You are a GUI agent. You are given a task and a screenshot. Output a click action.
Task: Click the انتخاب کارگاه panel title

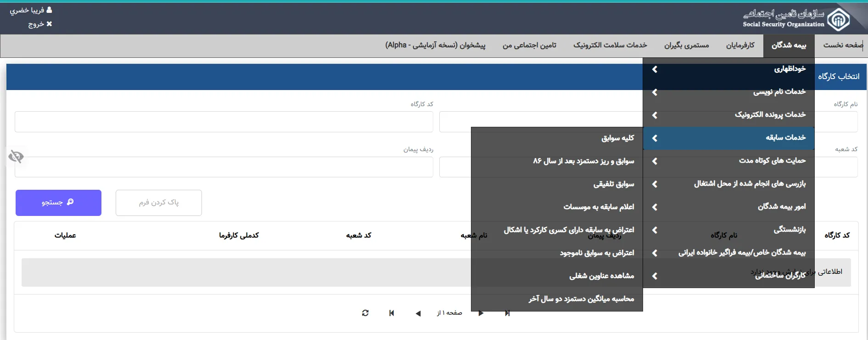(839, 76)
